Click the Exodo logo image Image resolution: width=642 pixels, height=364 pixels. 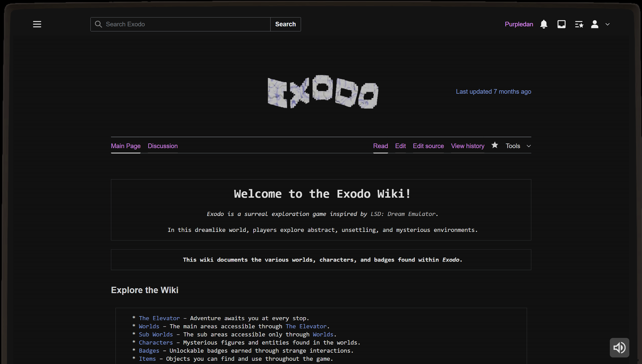coord(323,92)
